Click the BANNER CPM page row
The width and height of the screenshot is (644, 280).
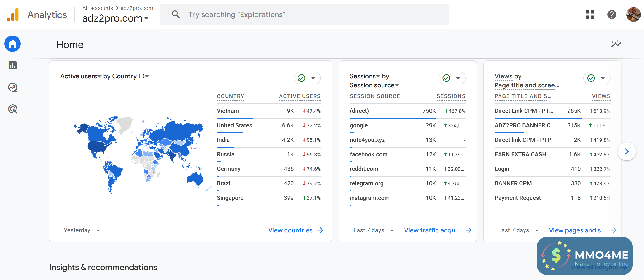pyautogui.click(x=553, y=184)
